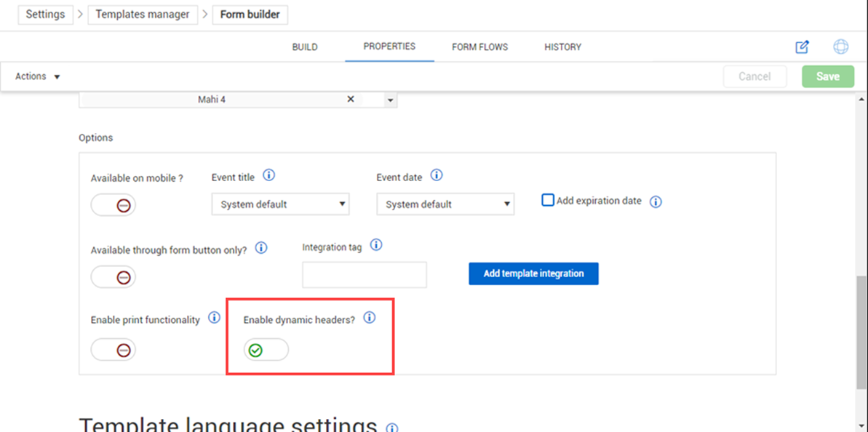The width and height of the screenshot is (868, 432).
Task: Show info tooltip for Event date
Action: pyautogui.click(x=437, y=176)
